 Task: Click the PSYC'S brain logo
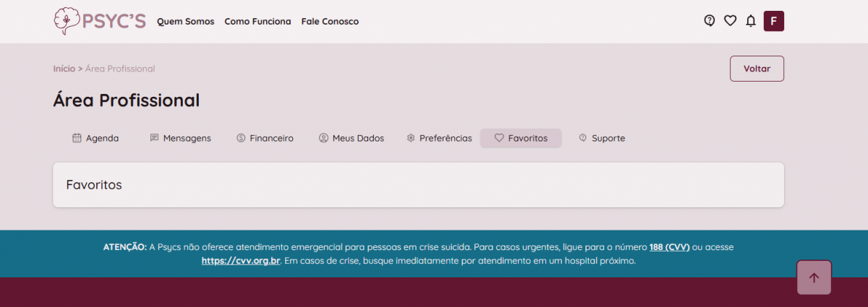pos(100,21)
